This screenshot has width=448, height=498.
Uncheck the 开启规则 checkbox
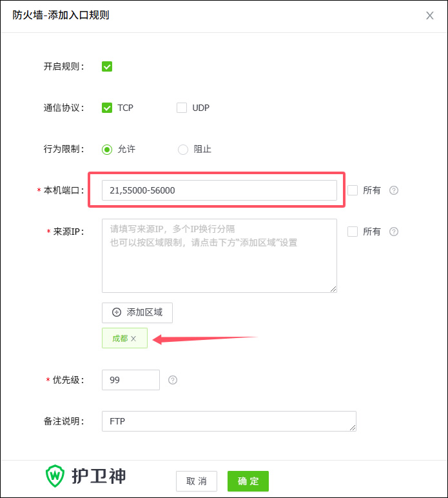[x=107, y=66]
